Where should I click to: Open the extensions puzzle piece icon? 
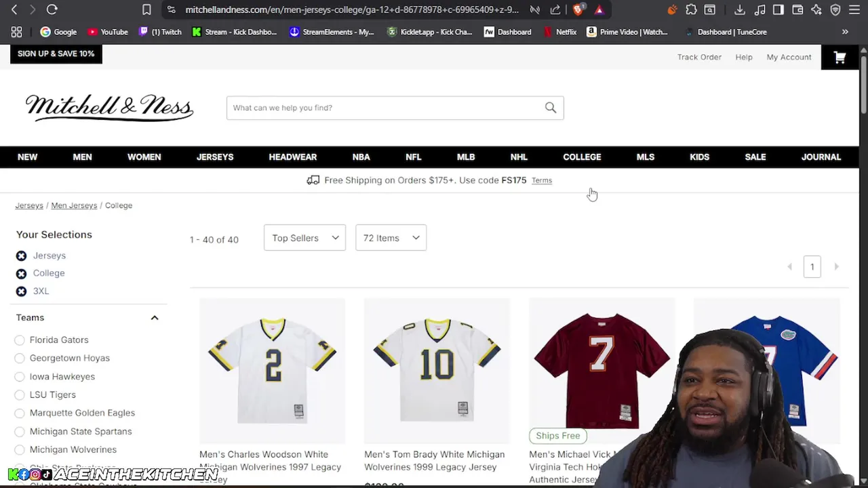point(691,9)
